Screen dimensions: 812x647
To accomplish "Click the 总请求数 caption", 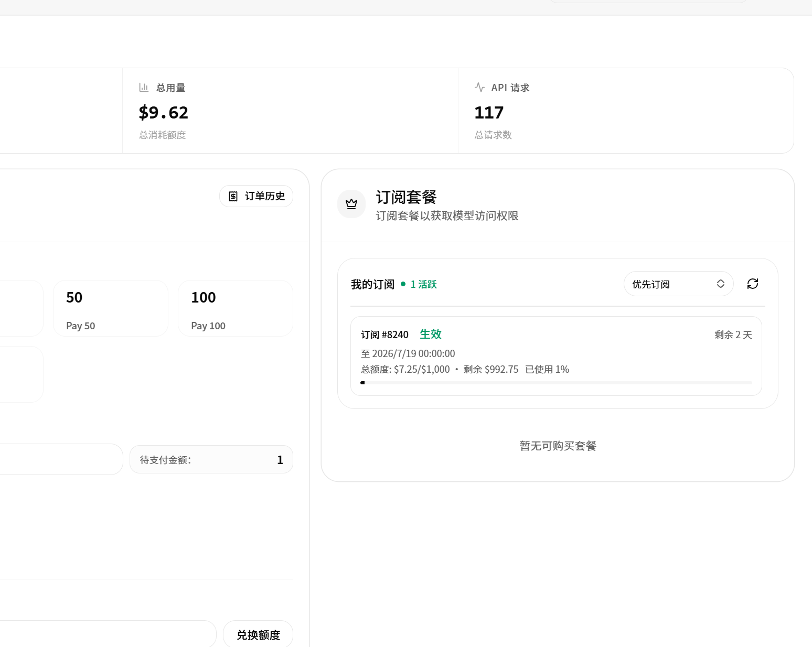I will 493,135.
